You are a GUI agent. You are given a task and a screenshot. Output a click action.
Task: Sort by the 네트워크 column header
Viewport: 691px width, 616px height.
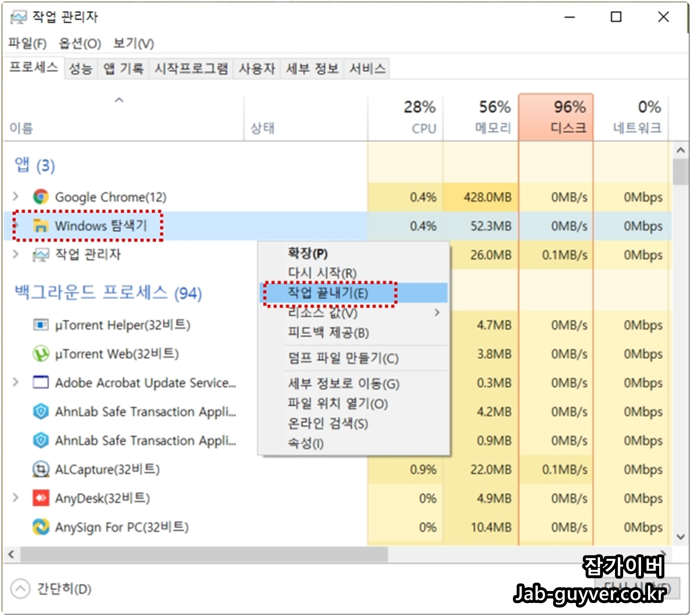click(x=631, y=118)
